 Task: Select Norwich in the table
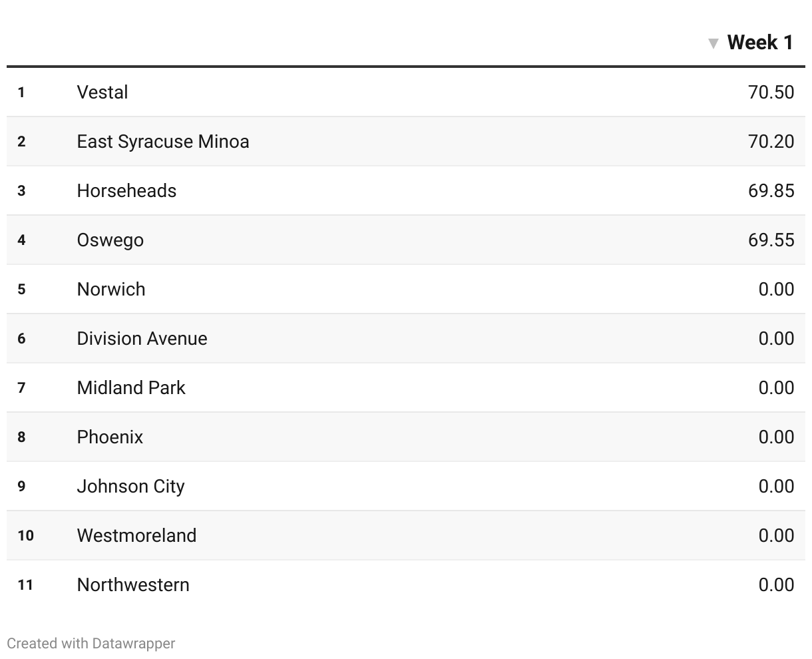click(111, 289)
